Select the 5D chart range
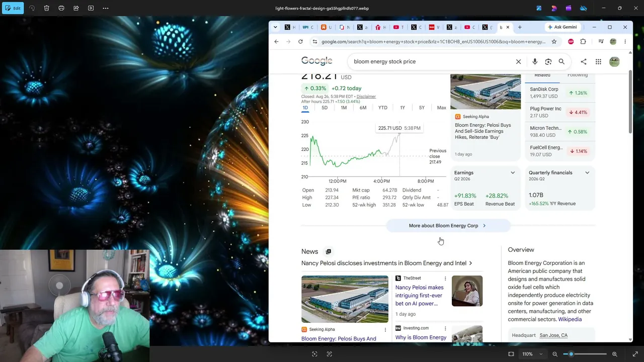Image resolution: width=644 pixels, height=362 pixels. coord(325,108)
